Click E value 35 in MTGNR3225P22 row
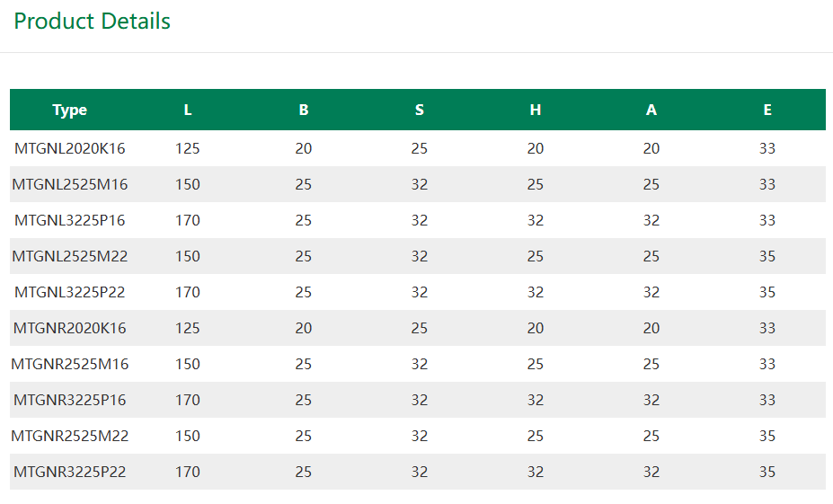 pos(767,472)
